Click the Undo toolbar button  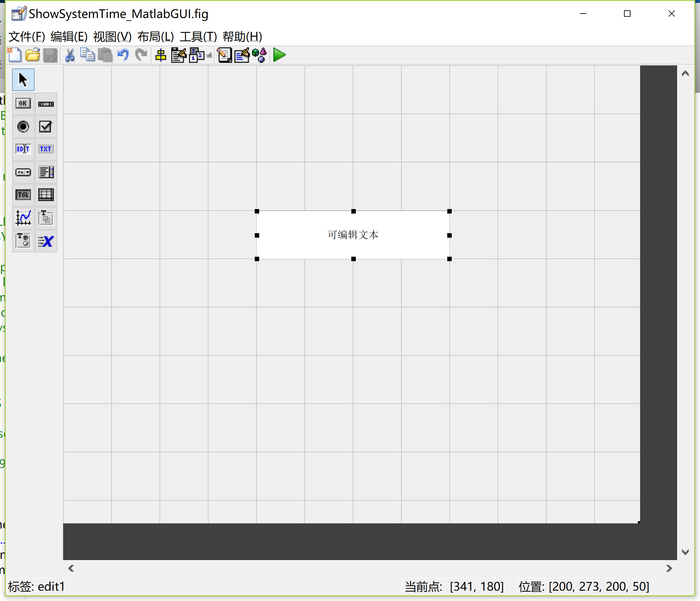pos(123,55)
